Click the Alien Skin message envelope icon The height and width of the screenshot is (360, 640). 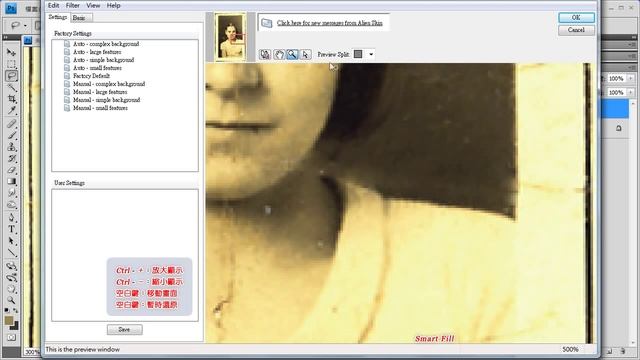pyautogui.click(x=267, y=23)
